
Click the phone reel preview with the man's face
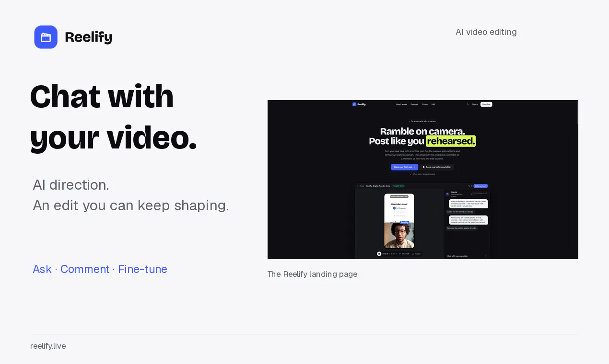pyautogui.click(x=399, y=221)
